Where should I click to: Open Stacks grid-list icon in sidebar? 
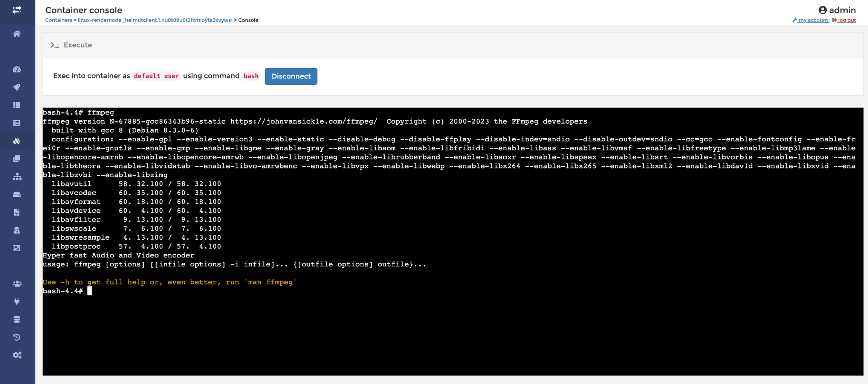point(17,105)
